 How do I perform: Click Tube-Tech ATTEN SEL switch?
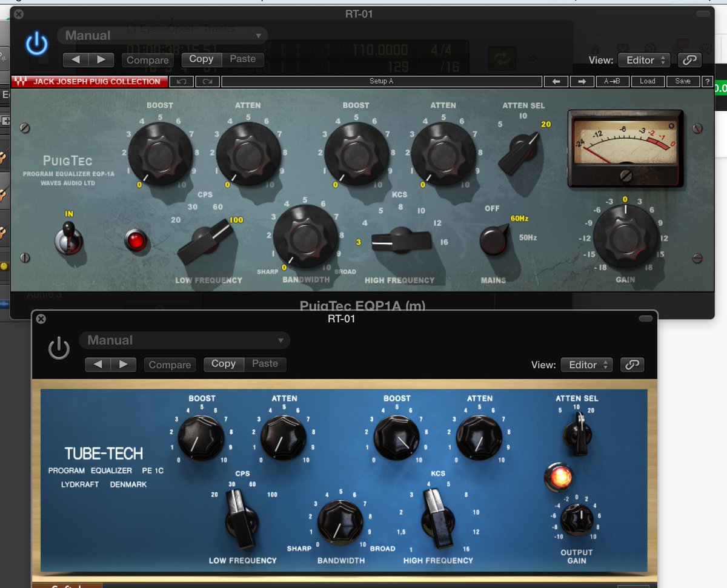click(579, 434)
